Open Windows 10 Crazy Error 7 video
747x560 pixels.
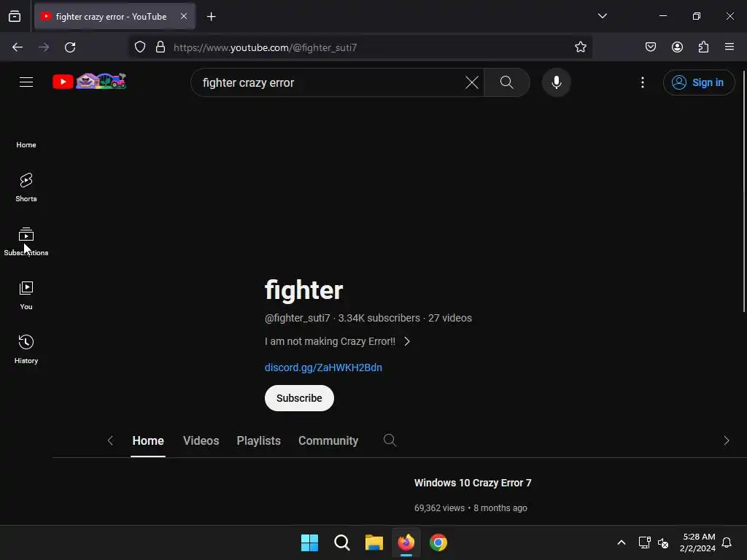473,483
